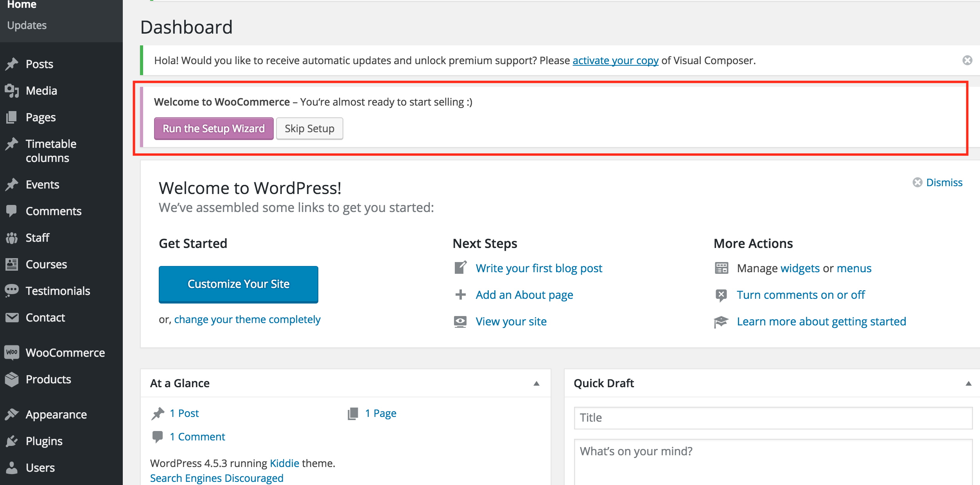Screen dimensions: 980x485
Task: Collapse the At a Glance panel
Action: [x=537, y=384]
